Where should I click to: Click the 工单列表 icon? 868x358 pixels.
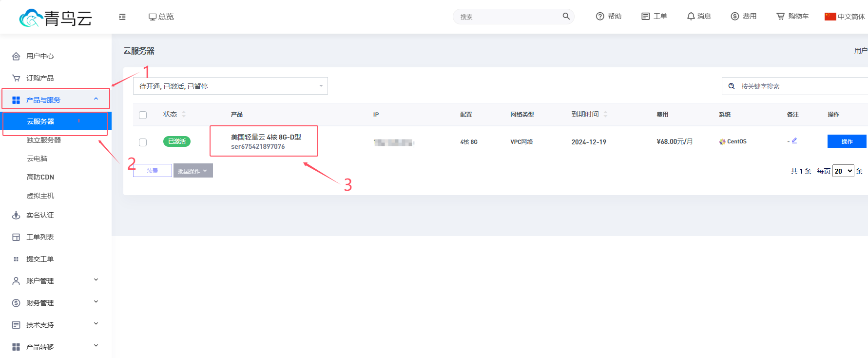click(16, 237)
